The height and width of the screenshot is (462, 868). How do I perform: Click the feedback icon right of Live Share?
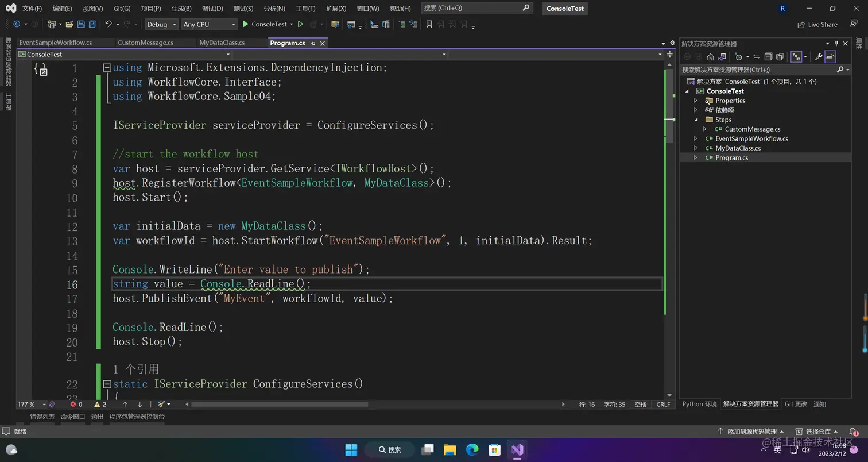tap(854, 24)
